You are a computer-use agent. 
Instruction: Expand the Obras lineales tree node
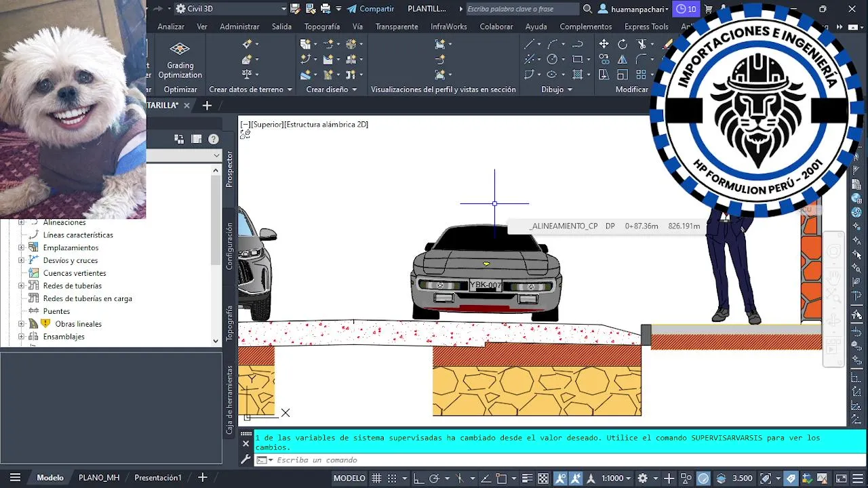21,324
